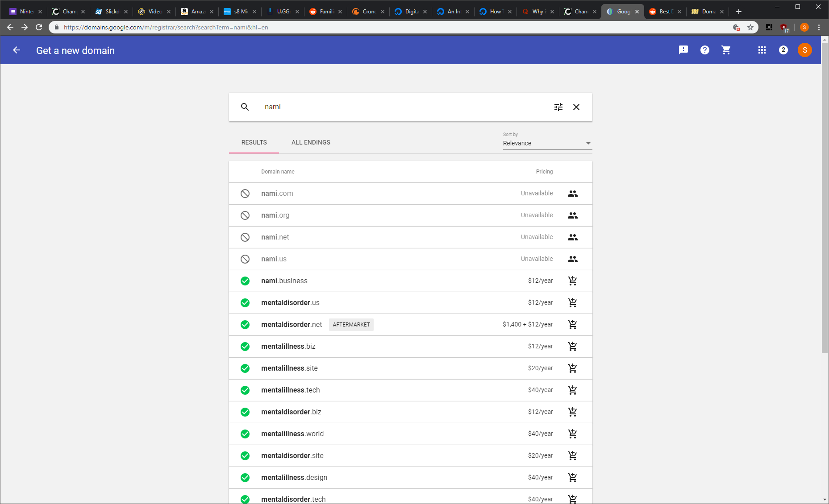Select mentaldisorder.us domain name
Screen dimensions: 829x504
point(290,303)
